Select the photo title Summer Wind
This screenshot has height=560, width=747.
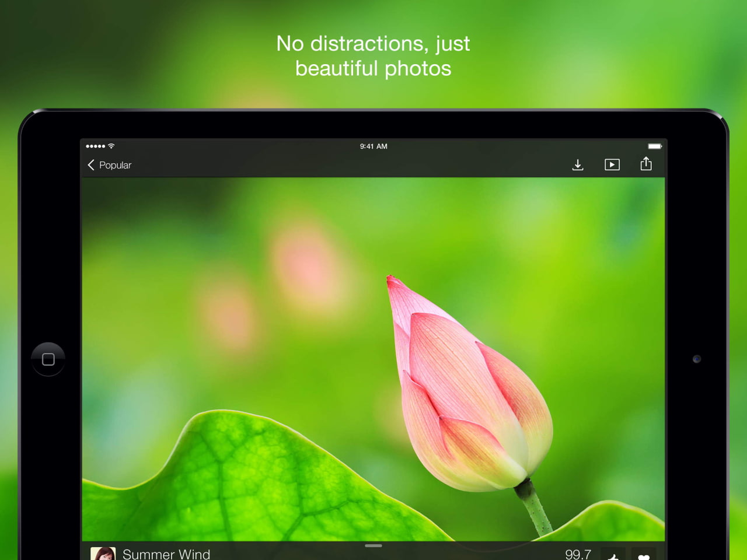[166, 554]
